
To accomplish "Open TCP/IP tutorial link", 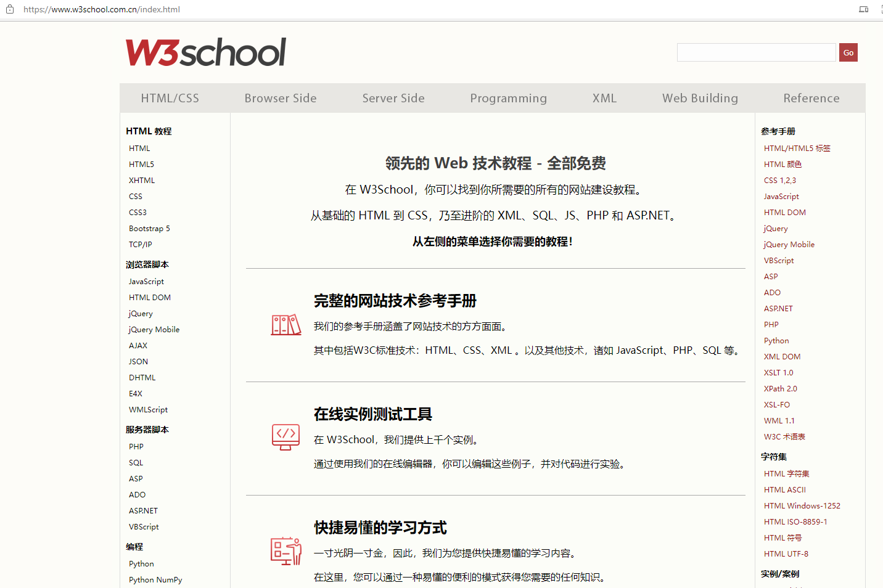I will tap(141, 244).
